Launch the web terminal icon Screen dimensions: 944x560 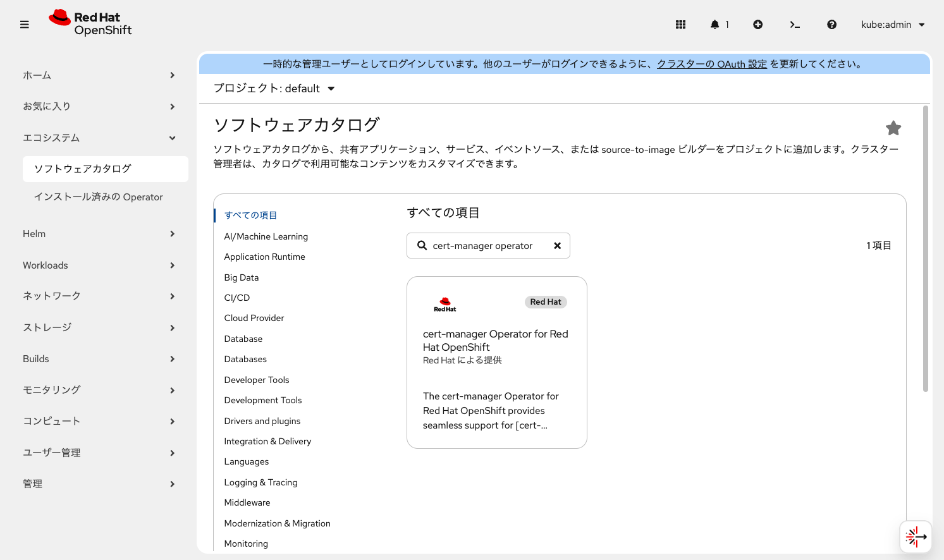tap(795, 24)
